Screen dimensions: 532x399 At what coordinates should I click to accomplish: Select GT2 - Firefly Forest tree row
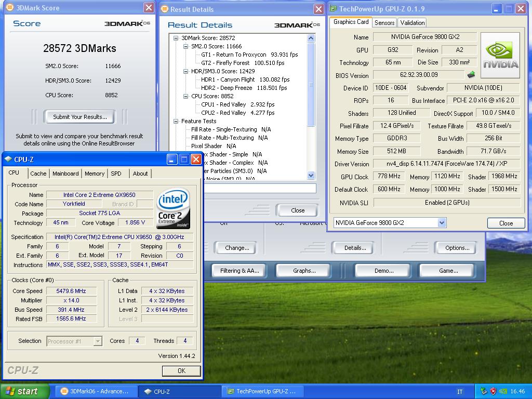click(x=243, y=63)
